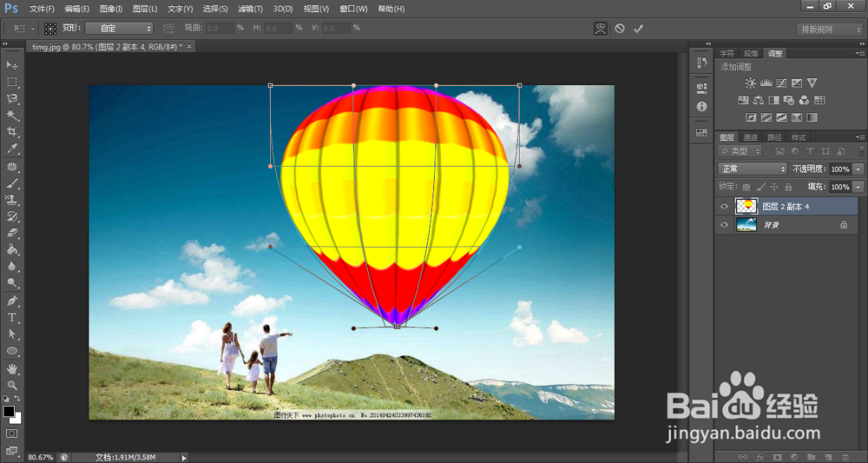Select the Hand tool
The image size is (868, 463).
(x=12, y=368)
